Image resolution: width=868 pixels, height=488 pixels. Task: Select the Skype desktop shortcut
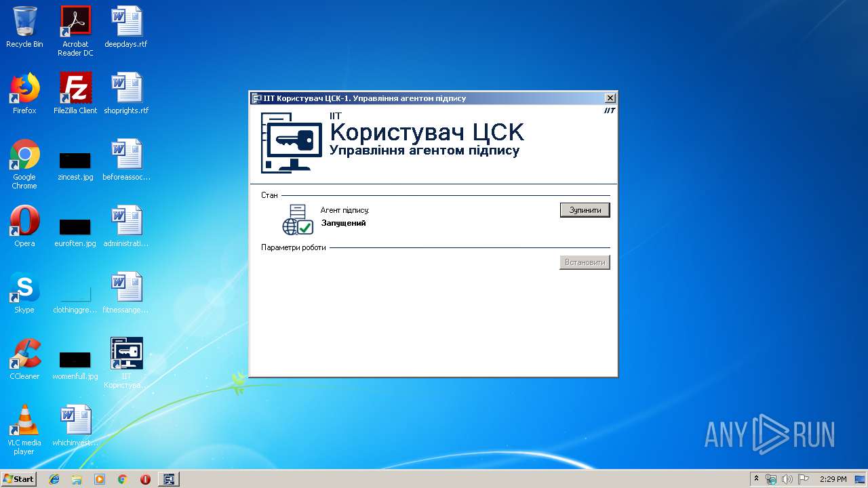(x=24, y=293)
